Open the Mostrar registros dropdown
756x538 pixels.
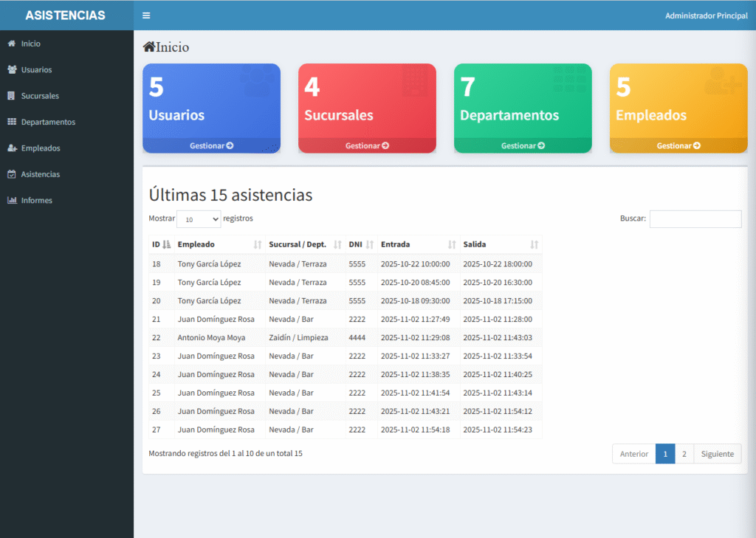[x=199, y=219]
